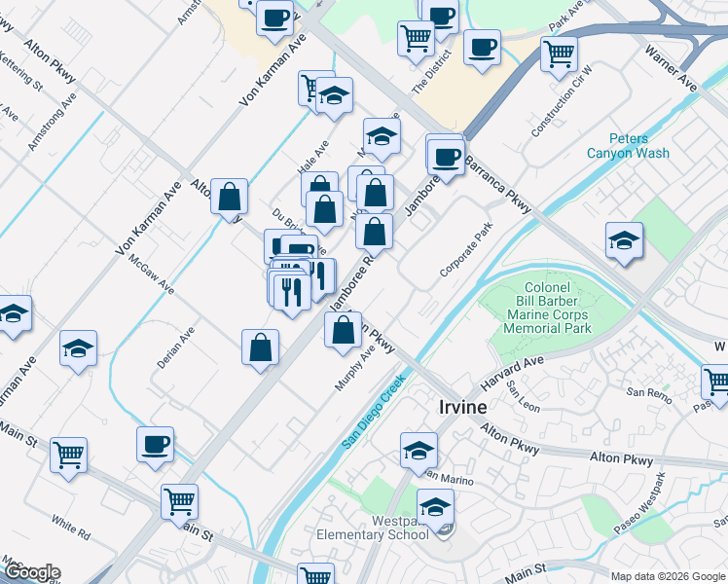Select the White Rd street label
Viewport: 728px width, 584px height.
click(x=71, y=527)
